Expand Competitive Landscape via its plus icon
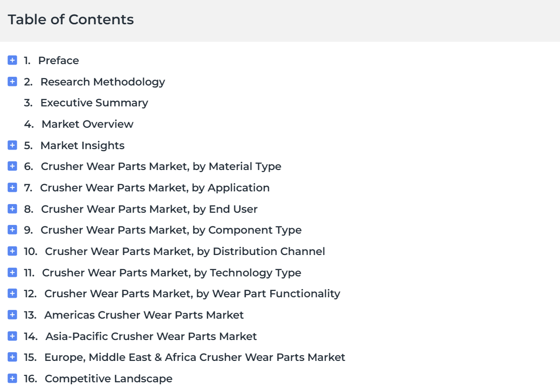The image size is (560, 392). (x=13, y=378)
